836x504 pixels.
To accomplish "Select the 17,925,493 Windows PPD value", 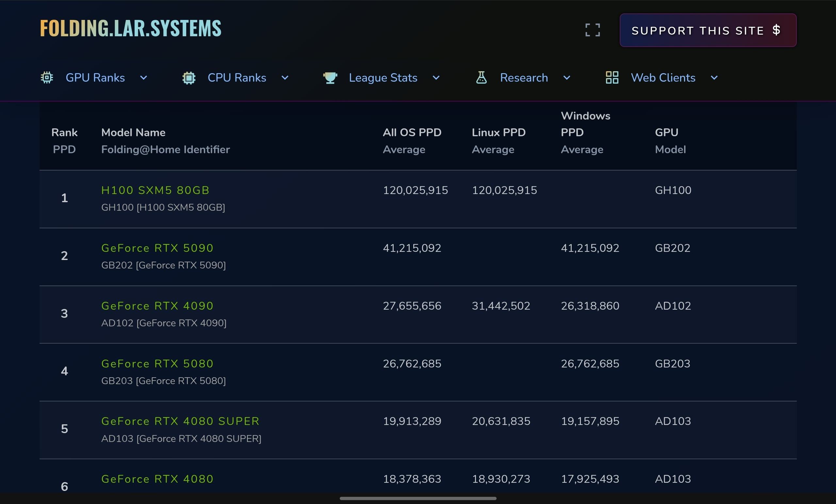I will click(590, 479).
